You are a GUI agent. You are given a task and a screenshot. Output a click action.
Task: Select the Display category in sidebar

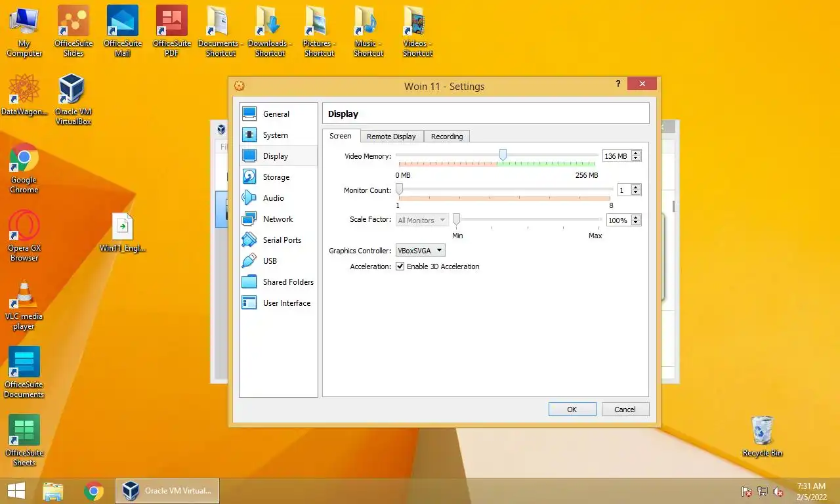click(278, 156)
